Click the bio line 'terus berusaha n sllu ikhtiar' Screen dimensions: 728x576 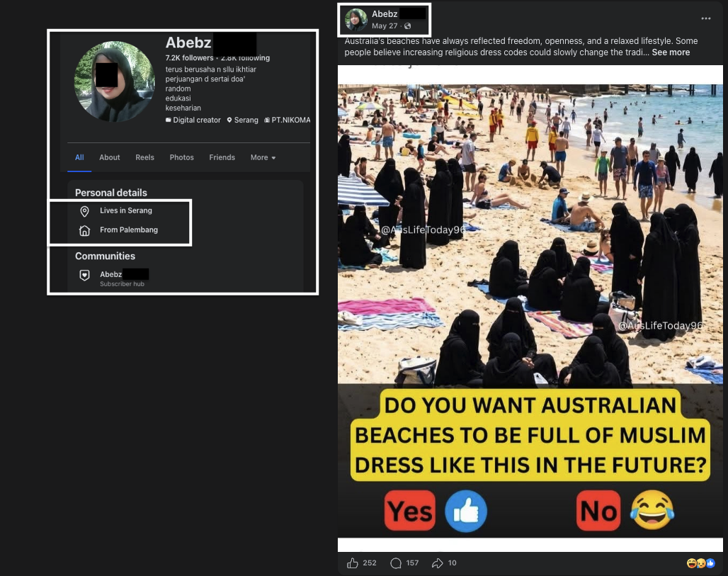211,69
